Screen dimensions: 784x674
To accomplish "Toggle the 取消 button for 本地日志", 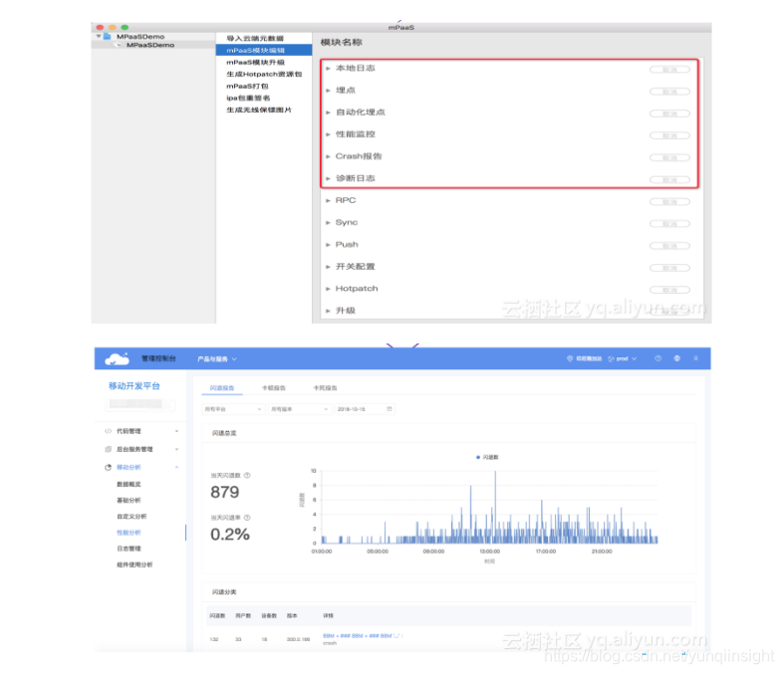I will tap(669, 69).
